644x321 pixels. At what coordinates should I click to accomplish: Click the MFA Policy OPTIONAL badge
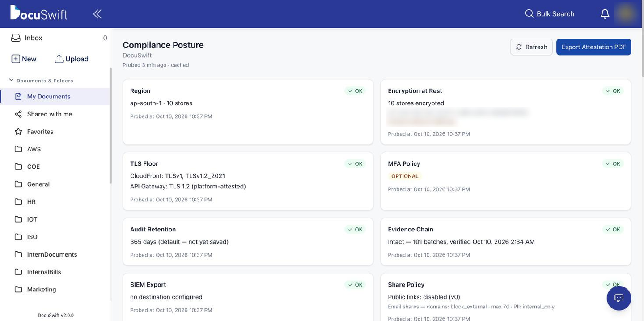pos(405,176)
